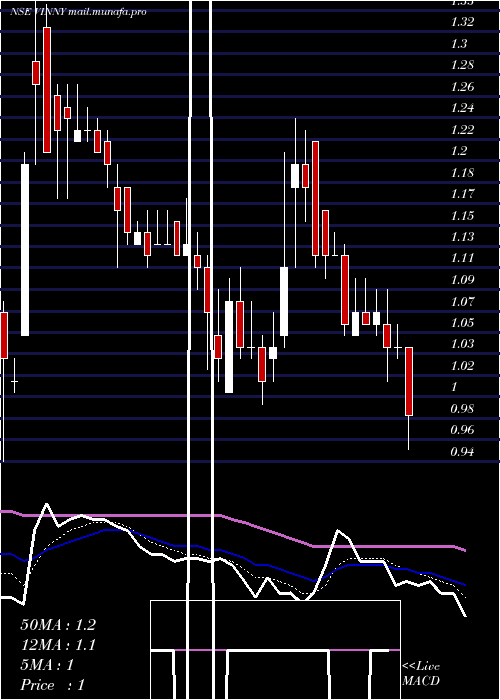Click the 12MA : 1.1 readout
The width and height of the screenshot is (500, 700).
58,645
